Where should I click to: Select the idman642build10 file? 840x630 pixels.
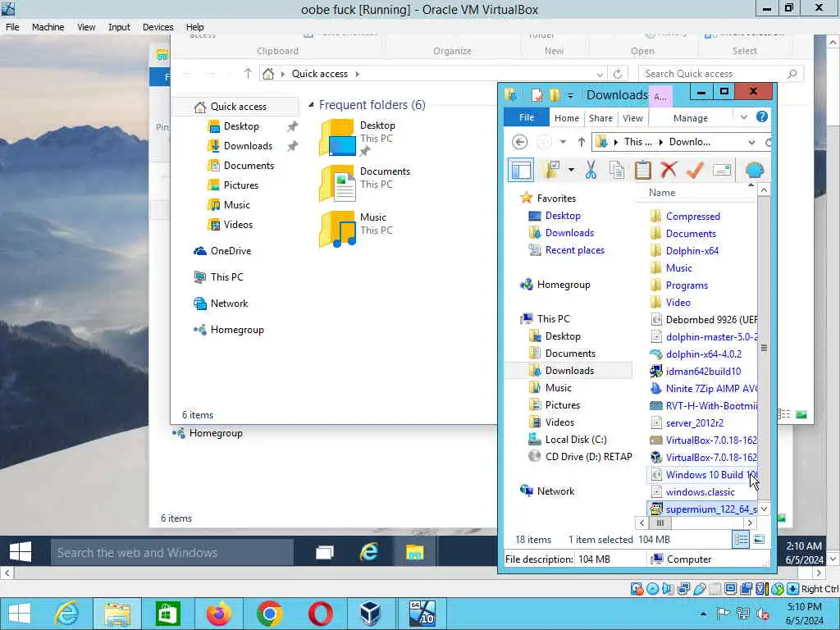(x=703, y=372)
